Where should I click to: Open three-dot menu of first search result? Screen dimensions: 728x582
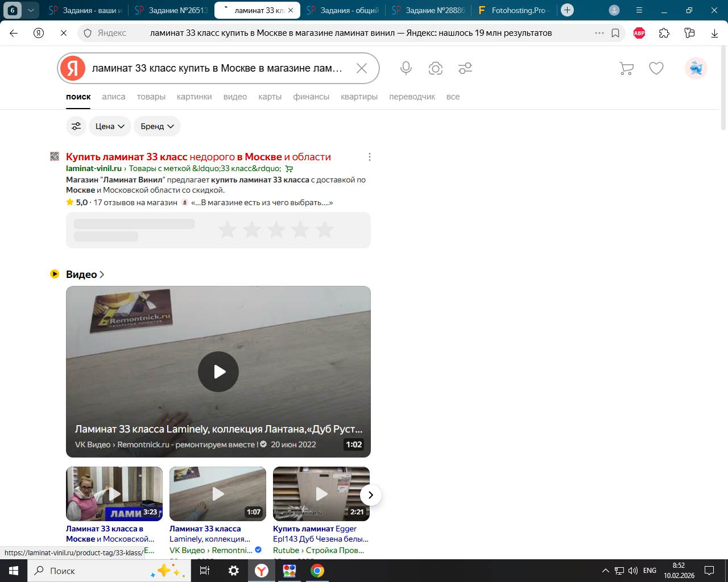pos(370,157)
